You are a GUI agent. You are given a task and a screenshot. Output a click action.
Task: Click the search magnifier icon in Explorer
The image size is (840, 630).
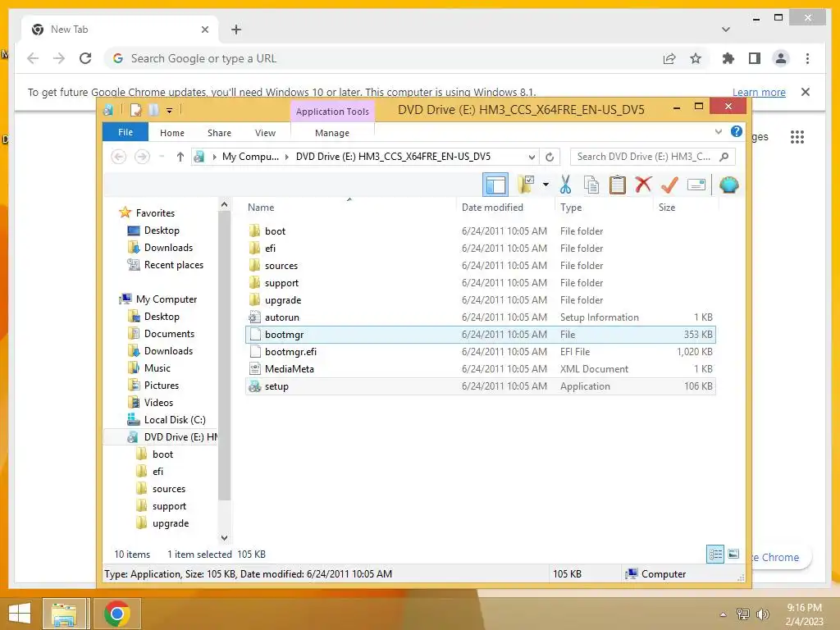point(724,157)
